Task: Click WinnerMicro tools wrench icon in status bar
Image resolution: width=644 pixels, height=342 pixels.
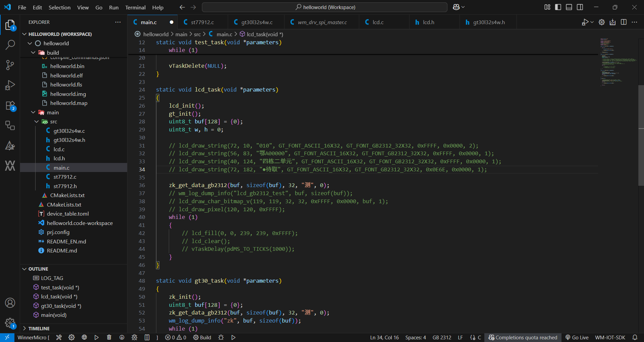Action: coord(59,337)
